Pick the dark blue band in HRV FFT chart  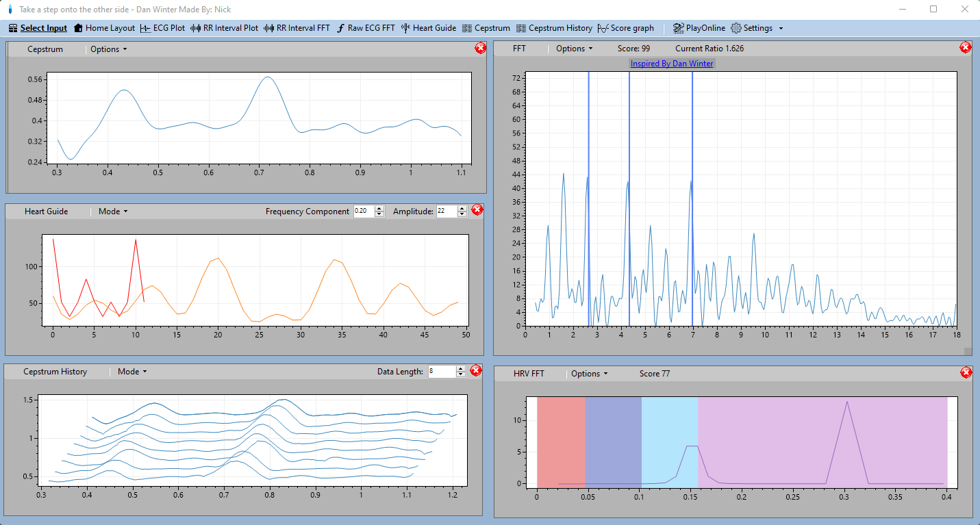(614, 441)
